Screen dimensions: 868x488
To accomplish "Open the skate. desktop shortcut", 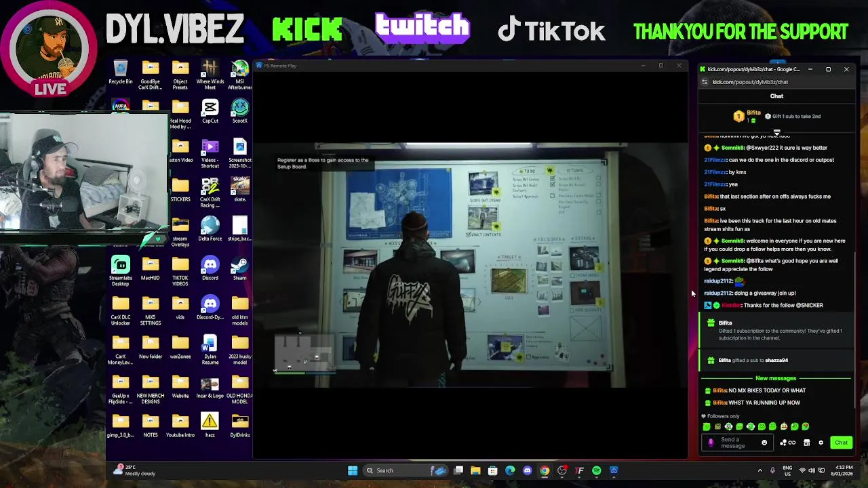I will click(240, 190).
